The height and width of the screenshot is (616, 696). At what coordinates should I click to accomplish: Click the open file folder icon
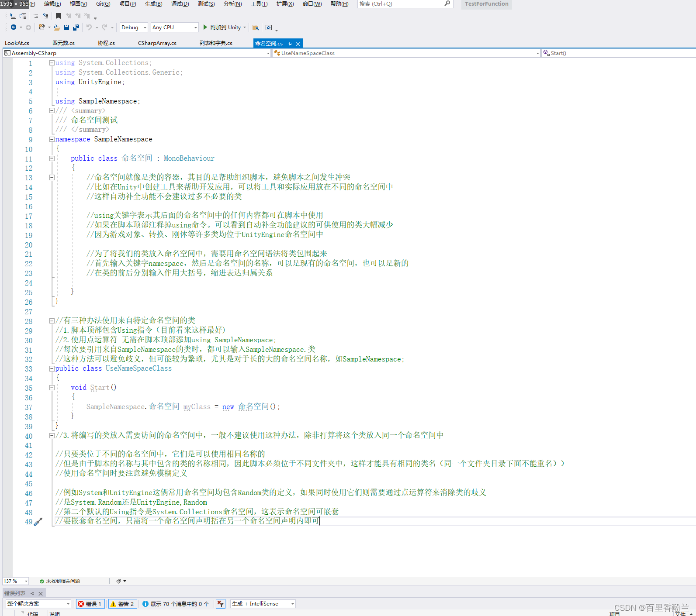click(x=57, y=27)
